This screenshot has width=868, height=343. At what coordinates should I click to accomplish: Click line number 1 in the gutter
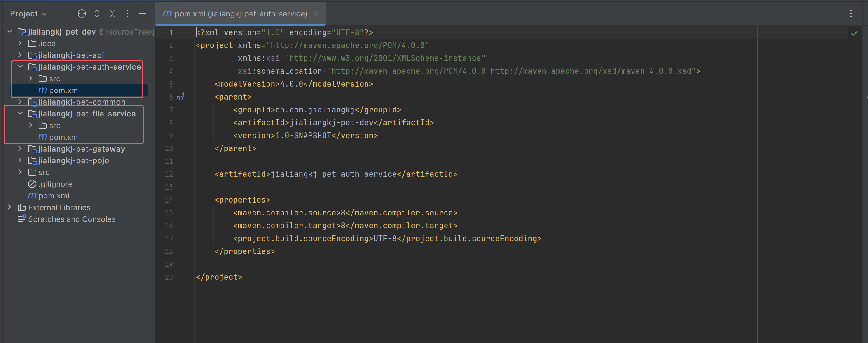pyautogui.click(x=171, y=33)
